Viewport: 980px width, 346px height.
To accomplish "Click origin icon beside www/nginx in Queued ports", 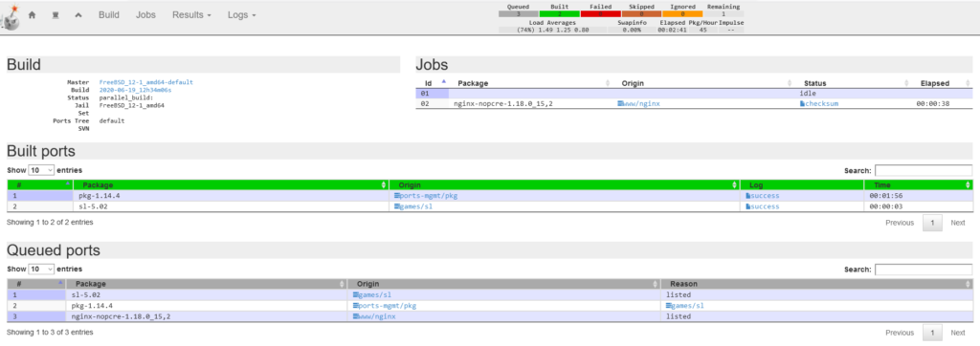I will tap(356, 316).
